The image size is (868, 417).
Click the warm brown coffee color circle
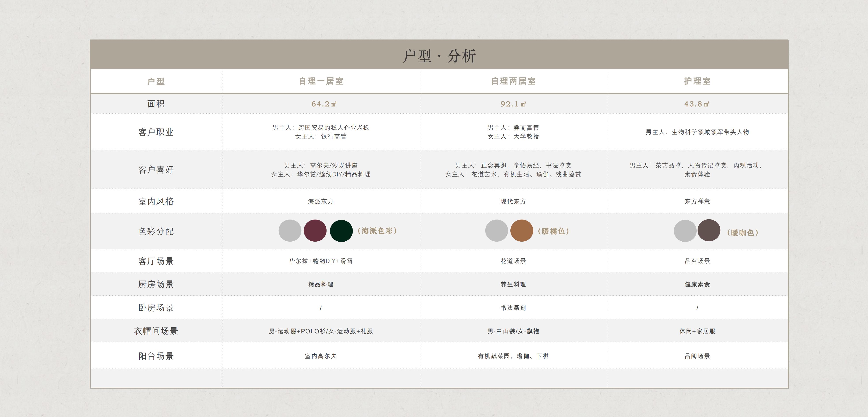[709, 230]
